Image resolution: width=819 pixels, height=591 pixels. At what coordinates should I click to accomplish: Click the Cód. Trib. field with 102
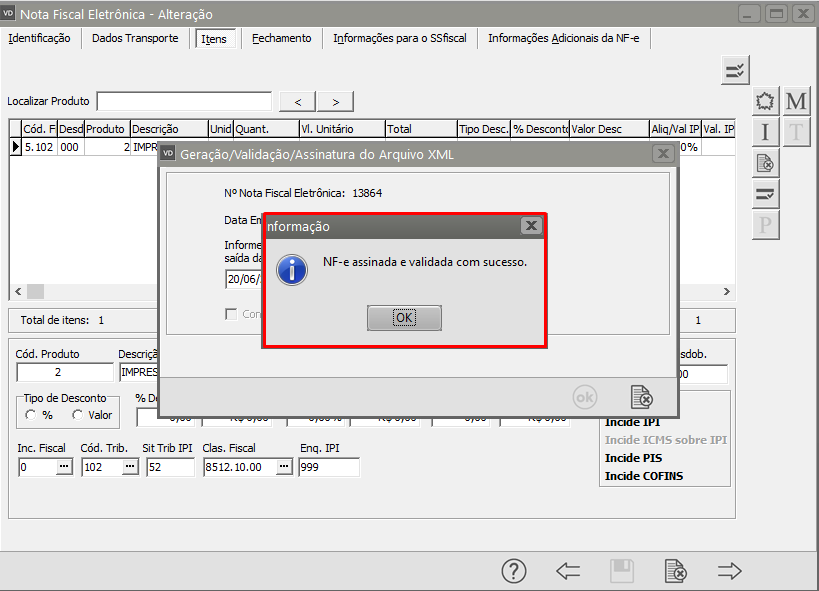click(102, 467)
